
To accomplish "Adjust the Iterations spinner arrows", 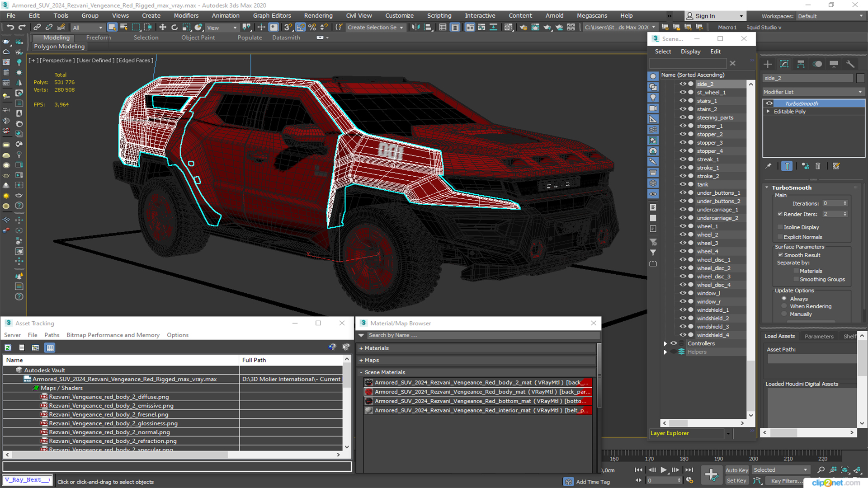I will click(x=845, y=203).
